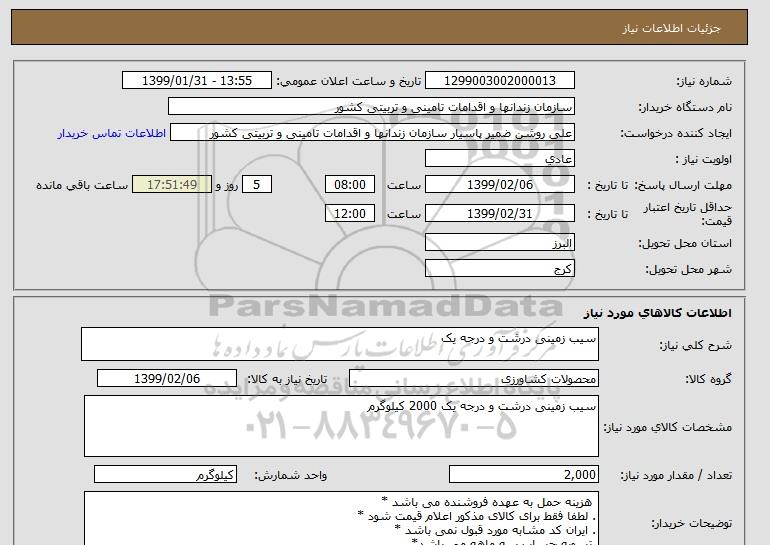Click the request creator field علی روشن ضمیر
The image size is (770, 545).
(372, 133)
